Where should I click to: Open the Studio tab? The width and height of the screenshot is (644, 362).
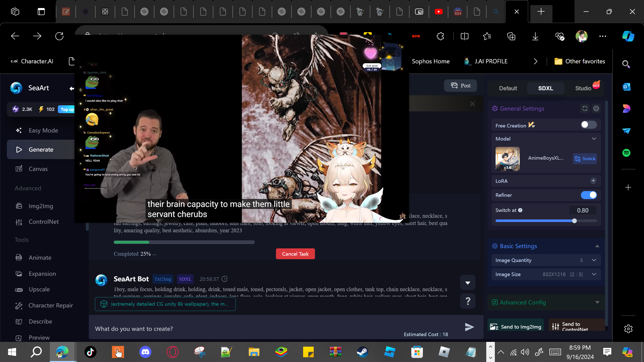pos(584,88)
